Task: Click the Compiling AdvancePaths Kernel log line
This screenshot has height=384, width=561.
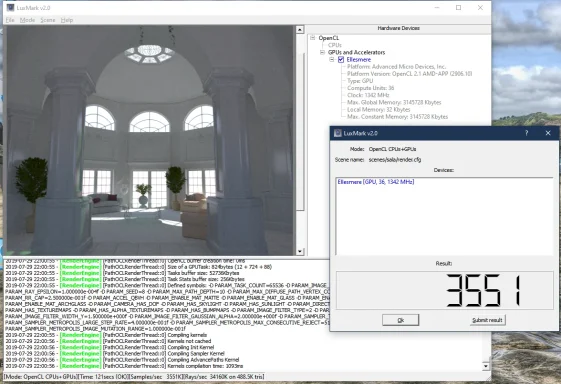Action: 122,360
